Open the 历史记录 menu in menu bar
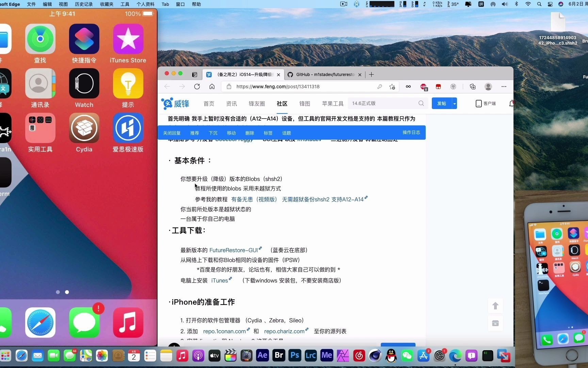This screenshot has height=368, width=588. pyautogui.click(x=84, y=4)
